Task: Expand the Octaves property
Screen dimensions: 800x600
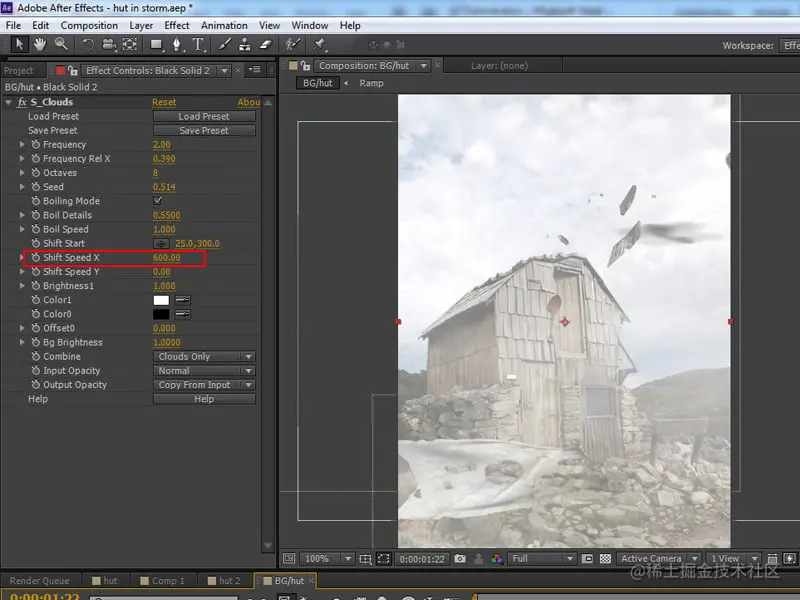Action: [x=22, y=173]
